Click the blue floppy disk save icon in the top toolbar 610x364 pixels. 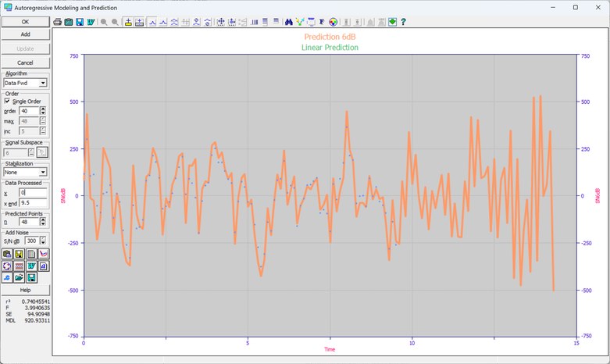80,22
